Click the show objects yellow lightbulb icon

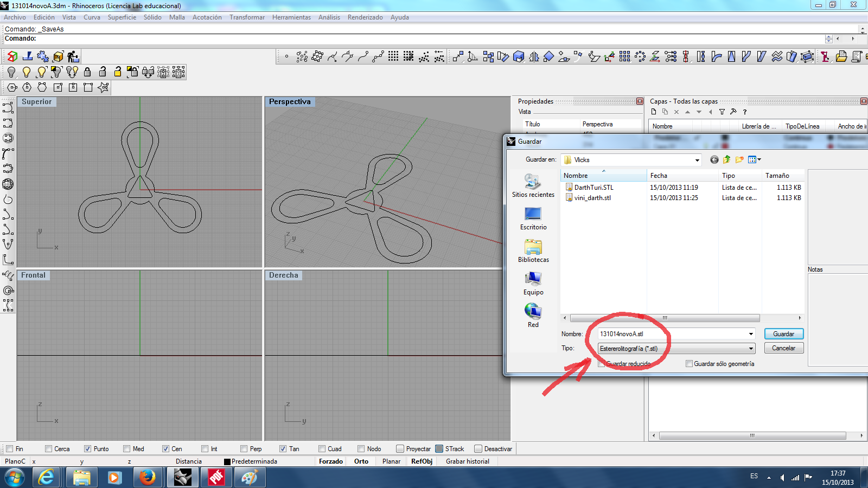tap(26, 72)
